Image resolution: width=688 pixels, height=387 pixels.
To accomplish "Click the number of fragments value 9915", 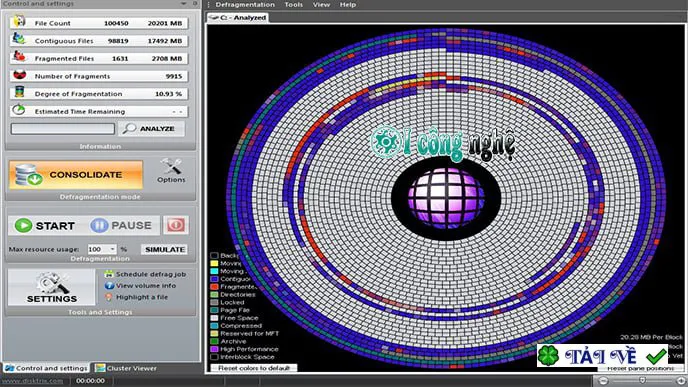I will pos(174,76).
